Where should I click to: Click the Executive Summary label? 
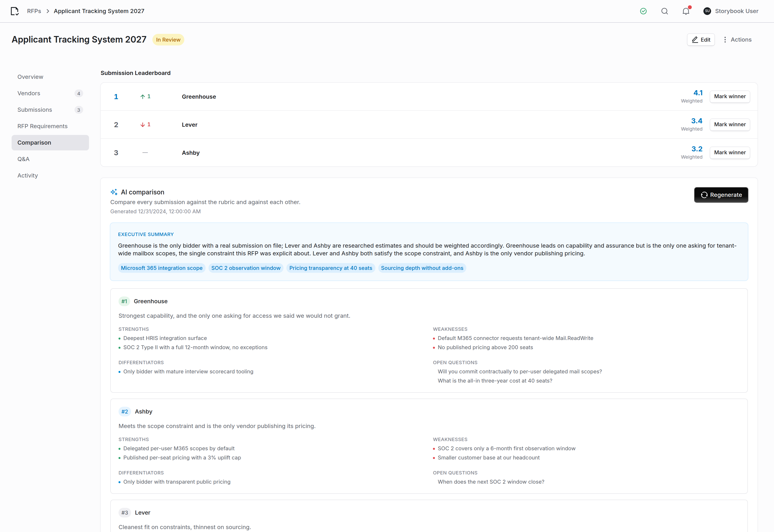pos(146,234)
